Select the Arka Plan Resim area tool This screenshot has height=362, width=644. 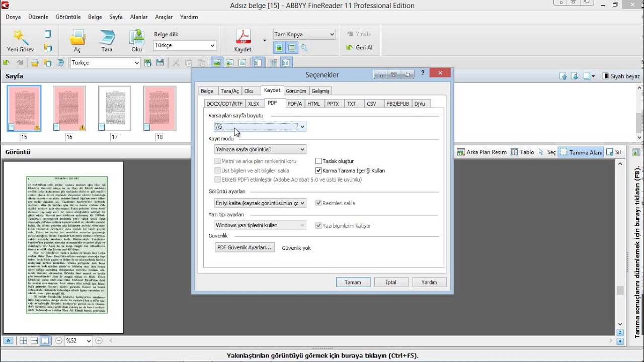(482, 152)
